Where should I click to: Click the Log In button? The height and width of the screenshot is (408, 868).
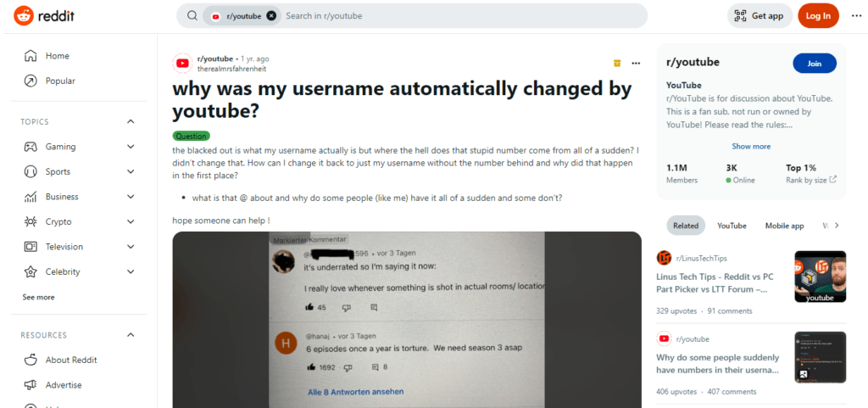tap(818, 15)
